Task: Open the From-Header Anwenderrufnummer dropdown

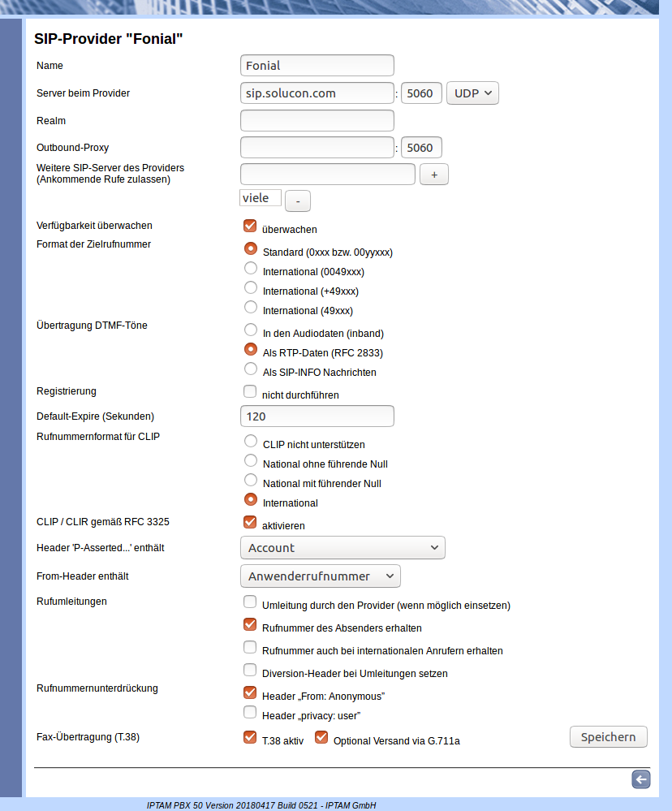Action: coord(321,576)
